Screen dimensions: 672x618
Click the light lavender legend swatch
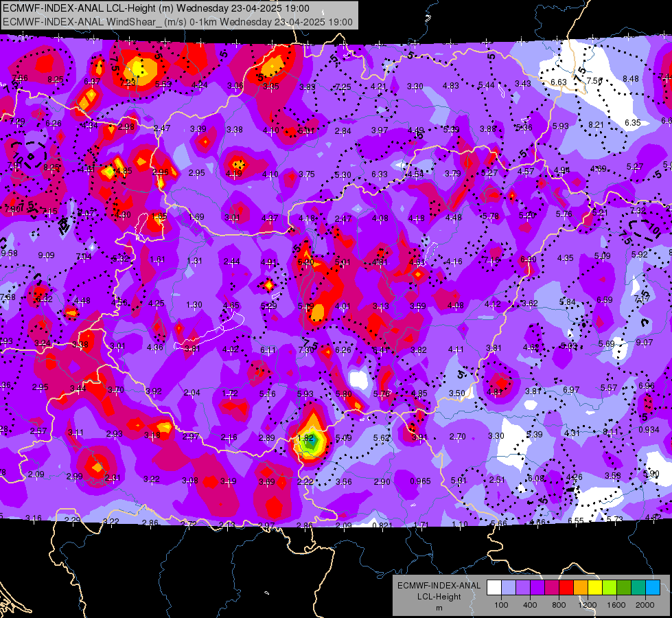point(509,588)
